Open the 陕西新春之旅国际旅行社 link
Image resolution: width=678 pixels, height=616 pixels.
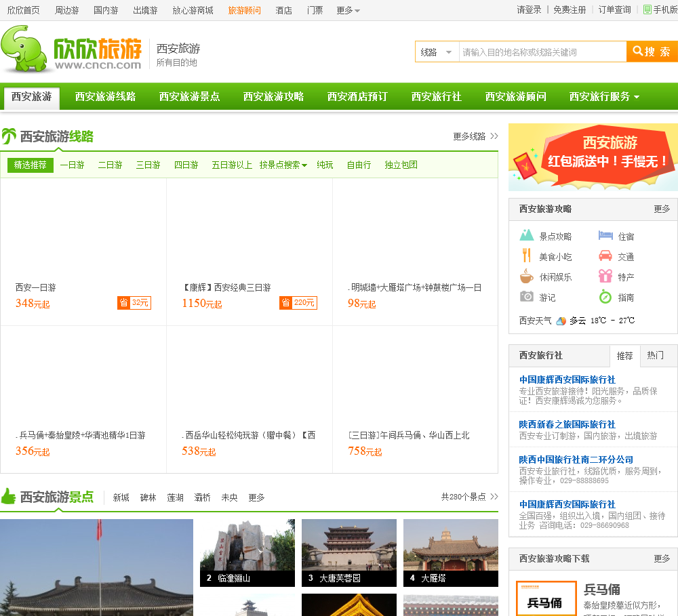(567, 424)
